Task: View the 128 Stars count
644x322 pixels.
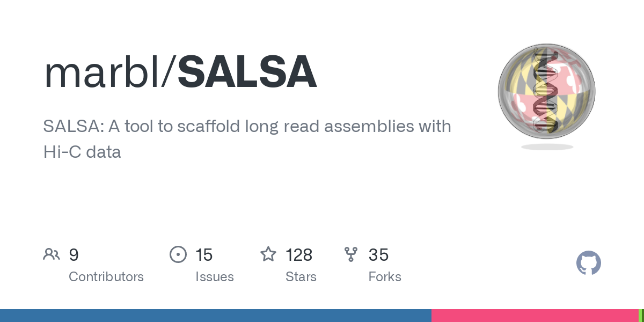Action: [299, 255]
